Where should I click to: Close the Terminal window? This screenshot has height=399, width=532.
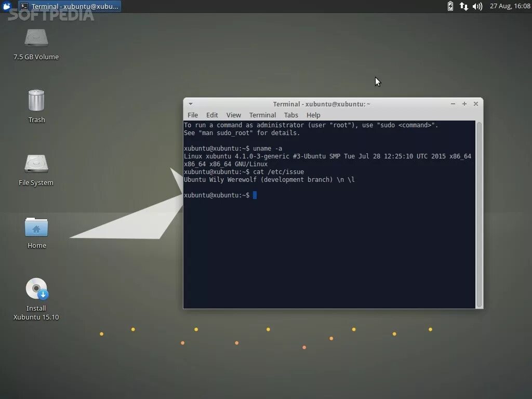tap(476, 104)
